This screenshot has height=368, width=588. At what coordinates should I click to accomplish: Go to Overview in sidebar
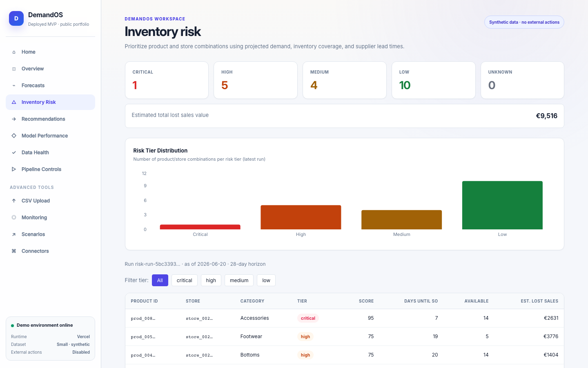(50, 69)
